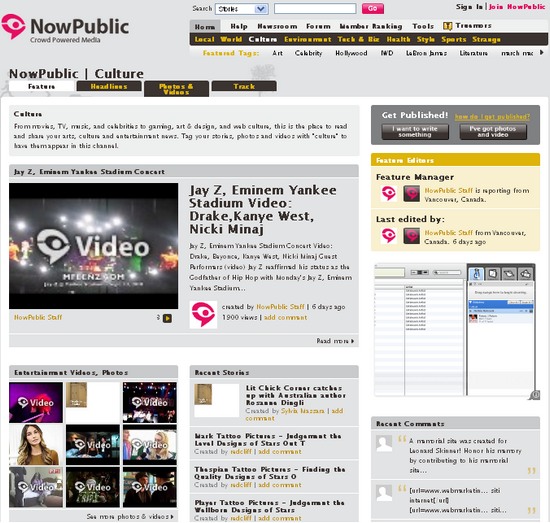
Task: Open the Forum menu item
Action: click(x=318, y=26)
